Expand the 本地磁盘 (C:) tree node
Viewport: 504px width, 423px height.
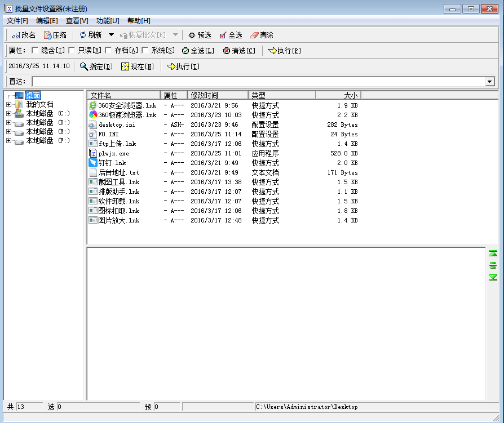click(8, 113)
